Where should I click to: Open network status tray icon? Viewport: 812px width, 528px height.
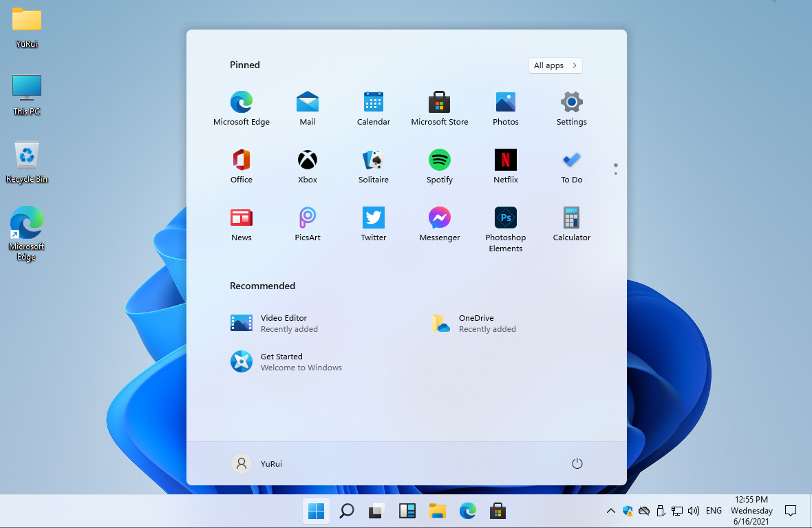coord(677,511)
